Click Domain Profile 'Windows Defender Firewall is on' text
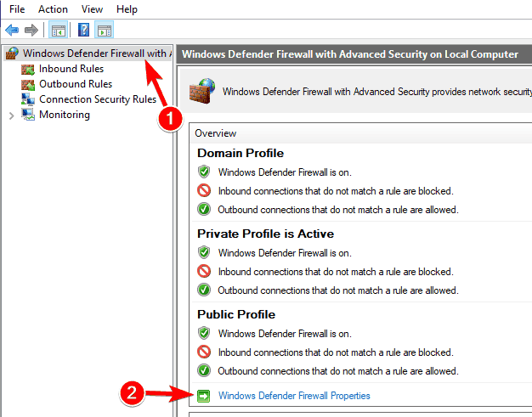This screenshot has width=532, height=417. click(285, 172)
